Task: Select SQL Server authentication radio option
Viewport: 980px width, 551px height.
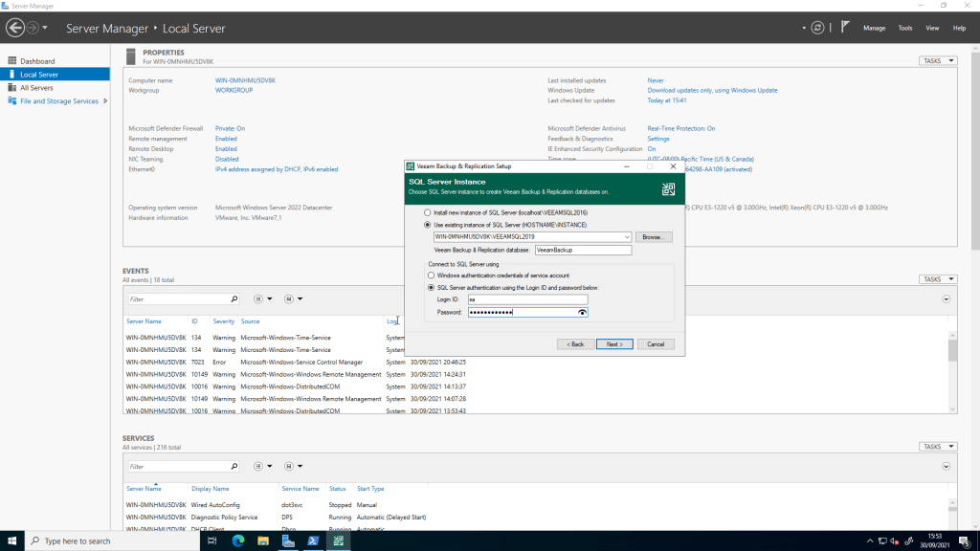Action: tap(431, 287)
